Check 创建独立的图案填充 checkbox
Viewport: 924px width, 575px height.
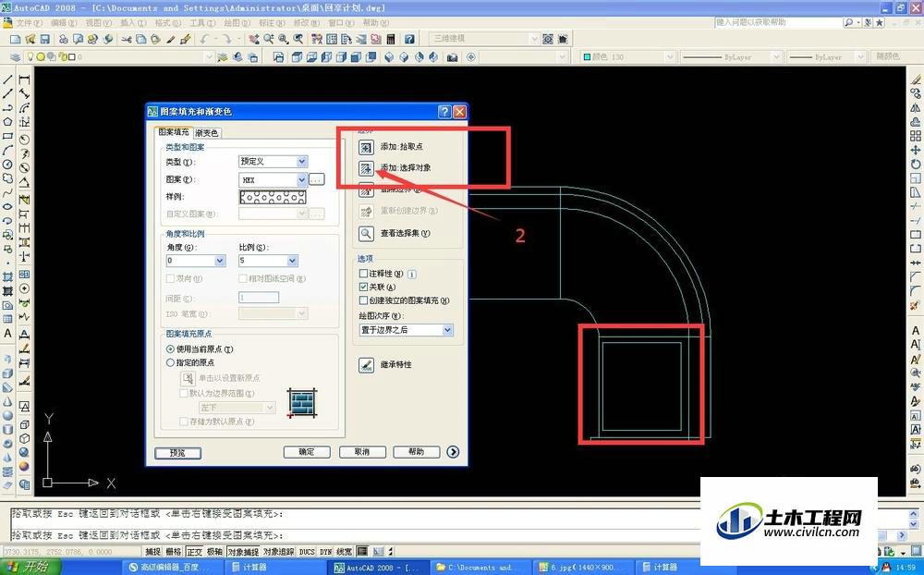tap(363, 300)
